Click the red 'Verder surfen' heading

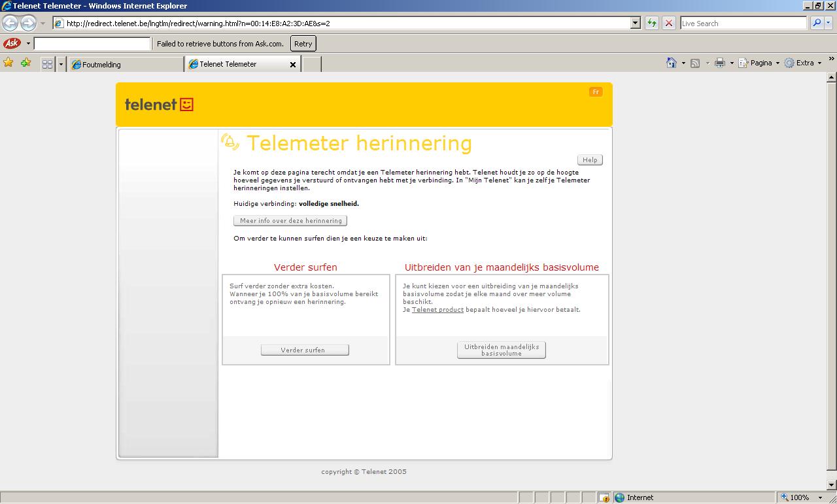[x=305, y=267]
